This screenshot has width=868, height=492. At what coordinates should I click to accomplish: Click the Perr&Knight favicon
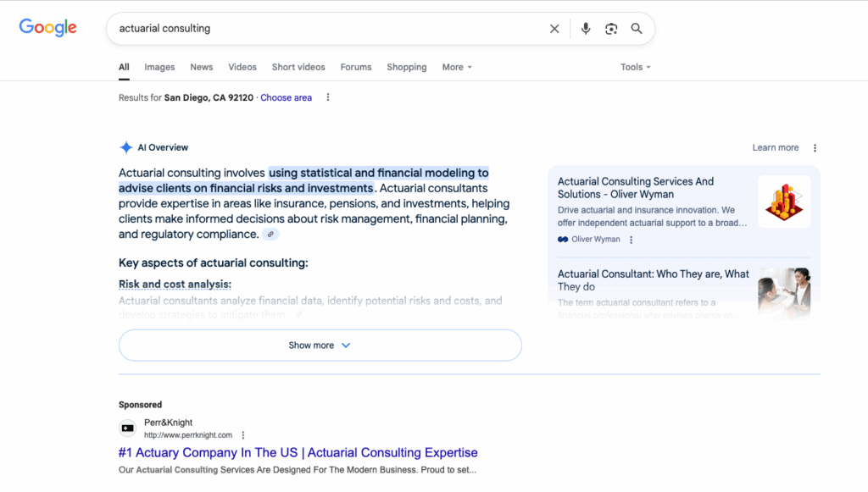(127, 428)
